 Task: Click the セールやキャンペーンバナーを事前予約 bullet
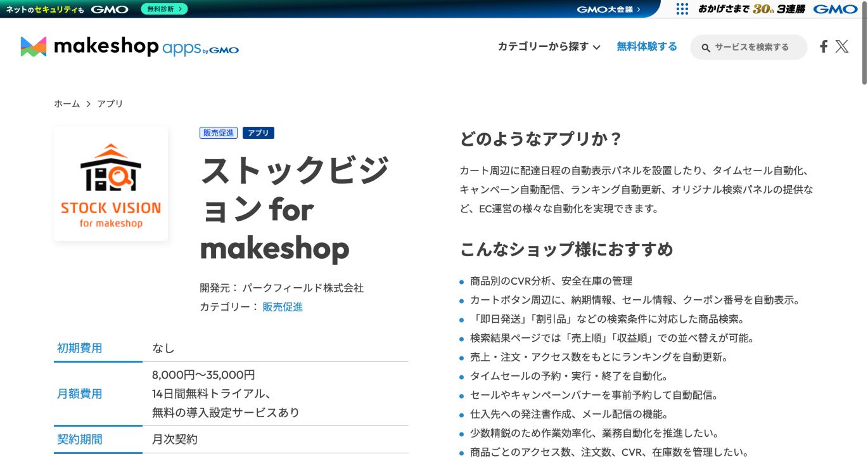point(594,395)
